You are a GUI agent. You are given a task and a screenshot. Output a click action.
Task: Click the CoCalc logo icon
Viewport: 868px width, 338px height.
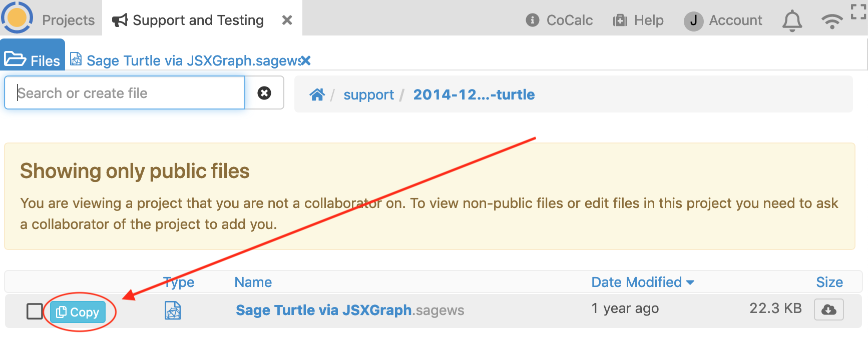pos(17,17)
